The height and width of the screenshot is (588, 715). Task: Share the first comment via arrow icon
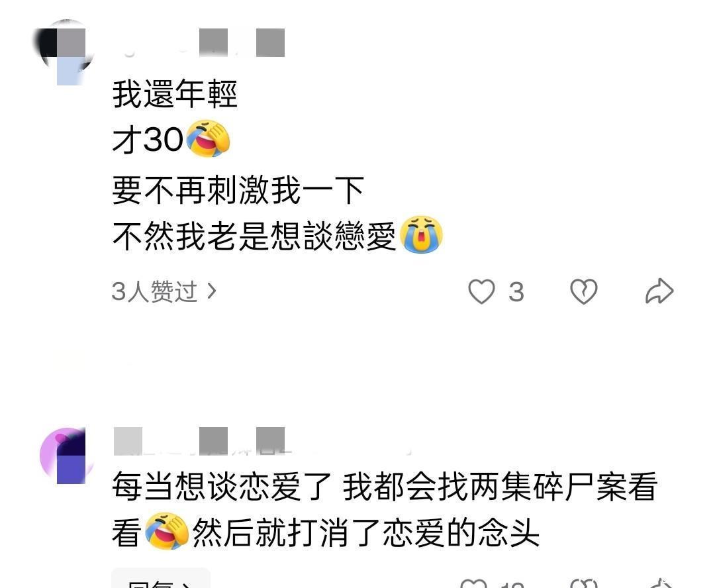click(x=659, y=291)
